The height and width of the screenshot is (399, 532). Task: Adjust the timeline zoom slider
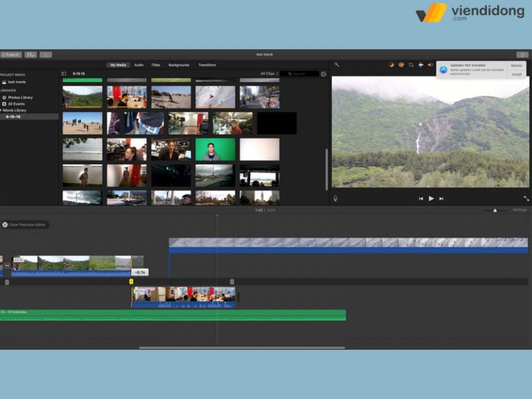[495, 211]
